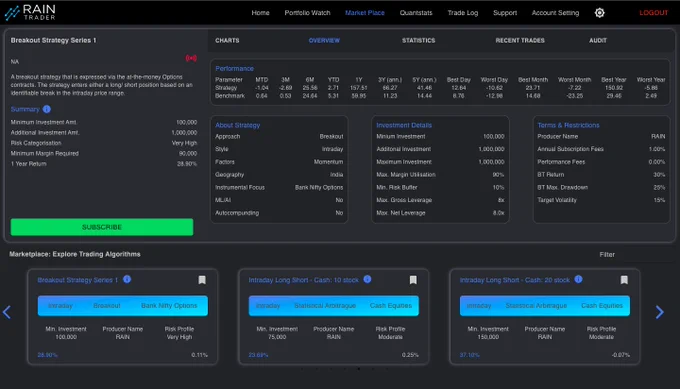The image size is (680, 389).
Task: Click the Terms & Restrictions heading
Action: pos(568,125)
